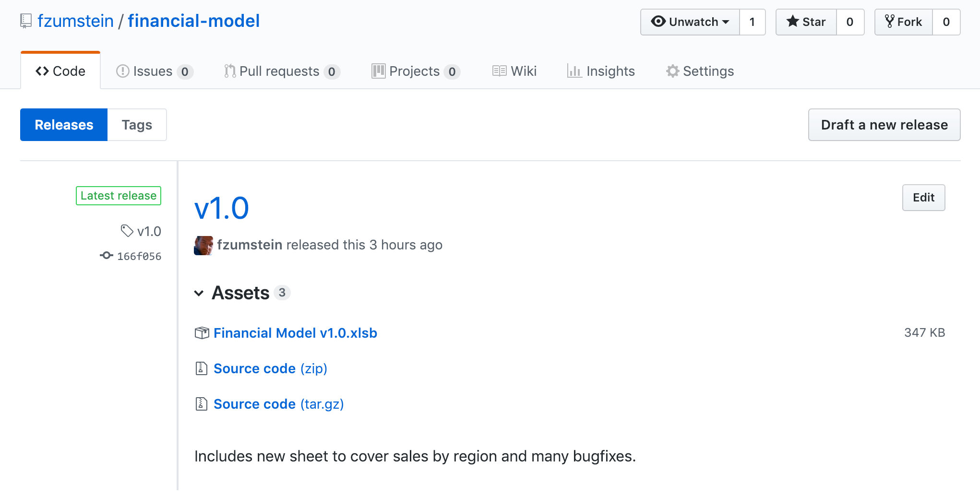
Task: Collapse the Assets section chevron
Action: coord(199,293)
